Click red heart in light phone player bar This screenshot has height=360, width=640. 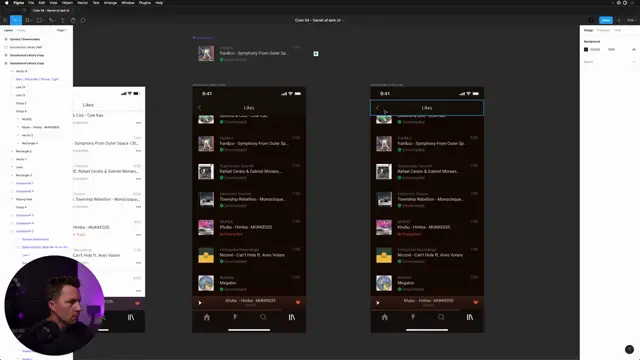pyautogui.click(x=138, y=303)
